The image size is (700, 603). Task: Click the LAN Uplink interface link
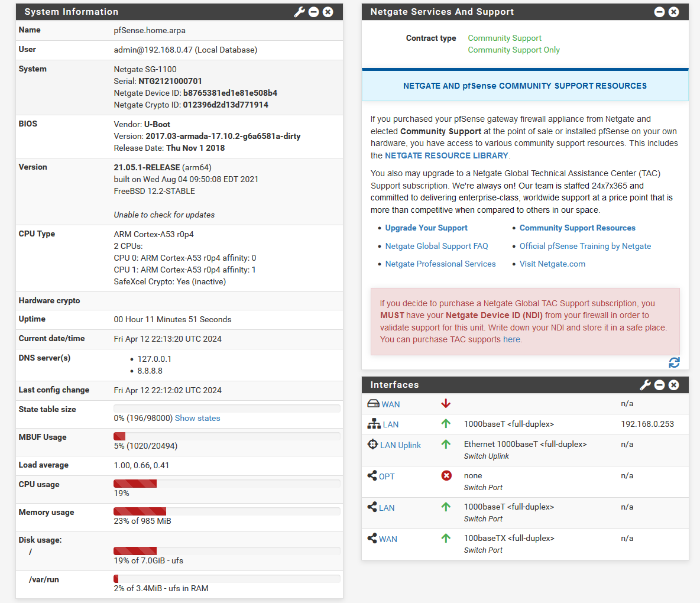pyautogui.click(x=400, y=445)
